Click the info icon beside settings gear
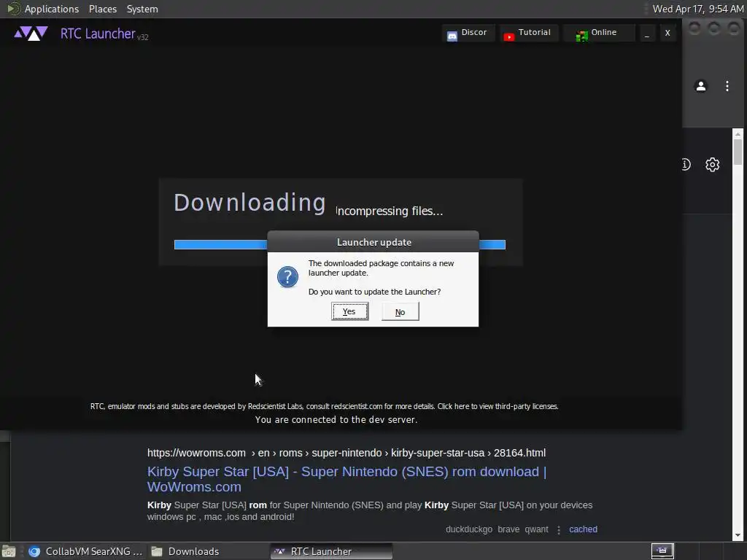The width and height of the screenshot is (747, 560). pyautogui.click(x=686, y=165)
